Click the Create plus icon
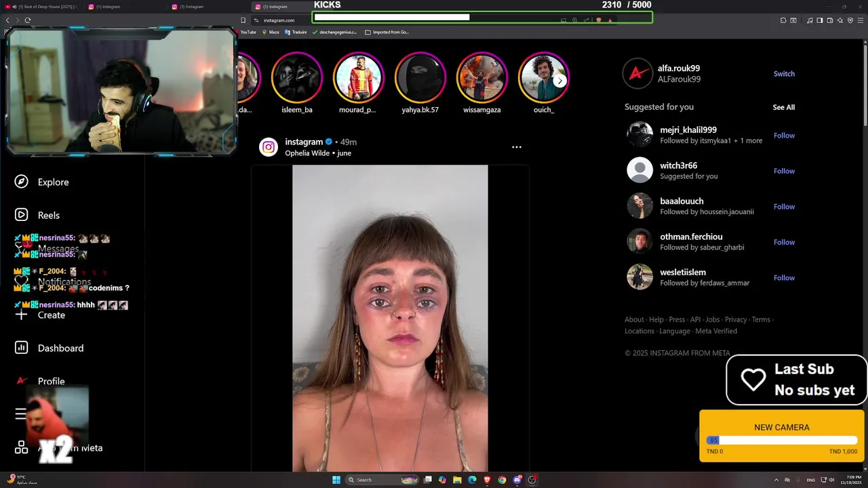 pos(22,314)
